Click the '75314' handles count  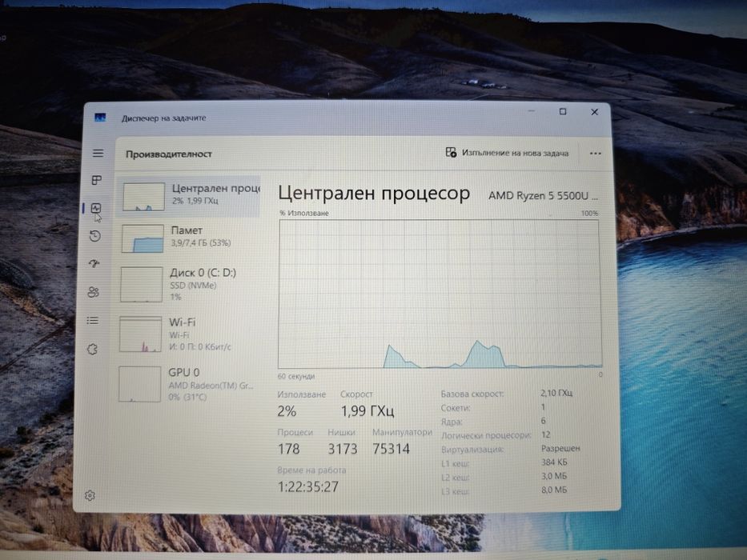[x=392, y=449]
